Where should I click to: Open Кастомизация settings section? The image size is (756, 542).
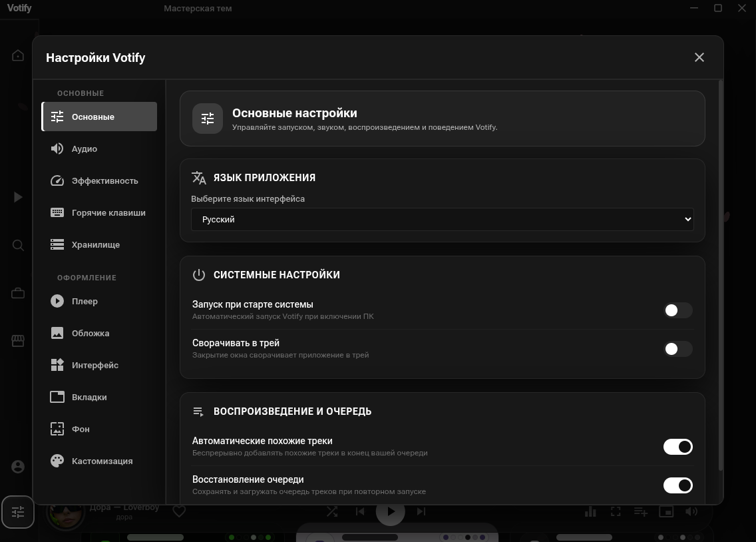pyautogui.click(x=99, y=461)
